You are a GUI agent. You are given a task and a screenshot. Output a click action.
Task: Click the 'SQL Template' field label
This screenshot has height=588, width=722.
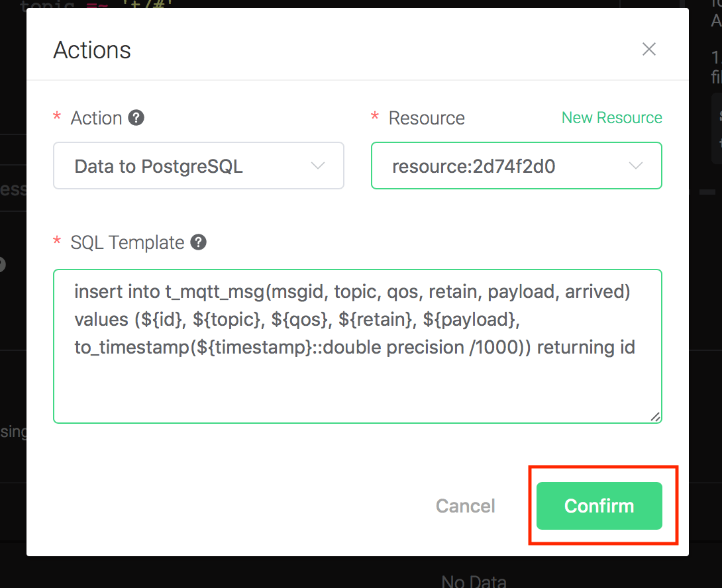point(127,242)
